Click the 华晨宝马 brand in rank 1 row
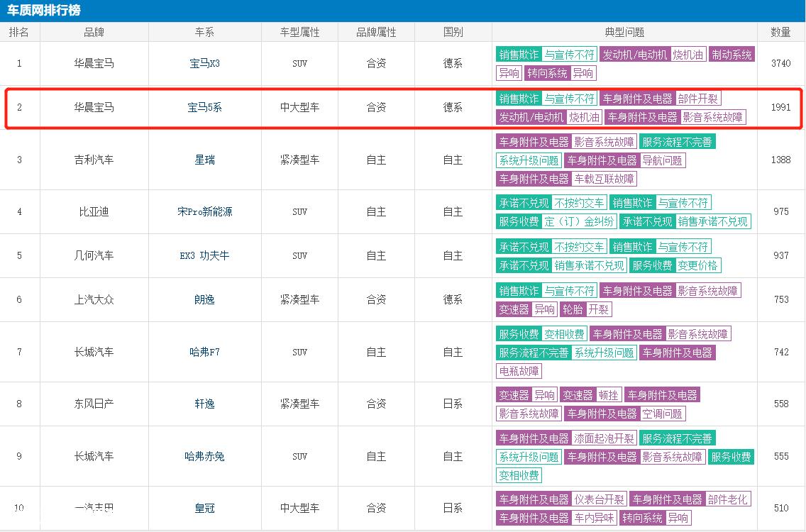806x532 pixels. tap(94, 64)
